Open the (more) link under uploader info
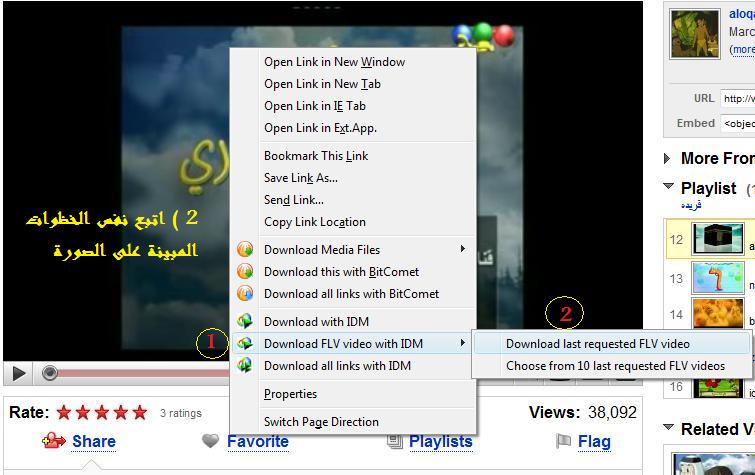Viewport: 755px width, 475px height. click(742, 50)
